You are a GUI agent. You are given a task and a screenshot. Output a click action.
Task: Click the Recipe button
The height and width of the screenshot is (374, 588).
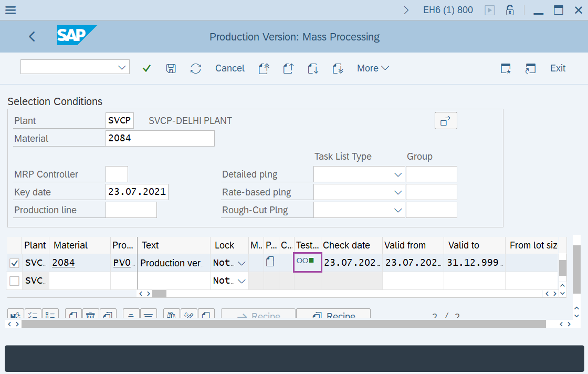point(333,315)
